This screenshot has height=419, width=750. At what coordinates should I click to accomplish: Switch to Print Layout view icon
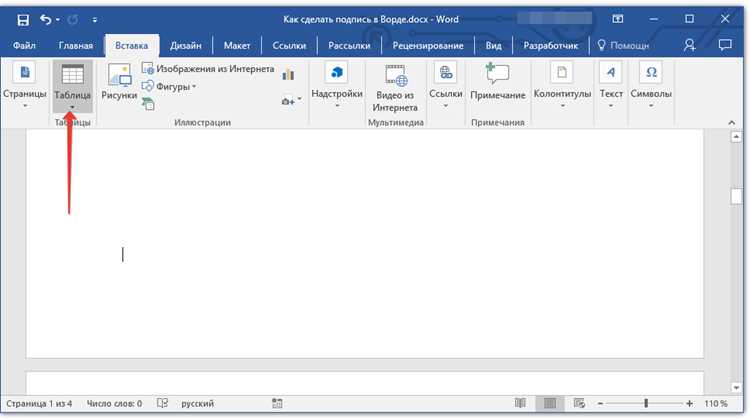click(550, 404)
